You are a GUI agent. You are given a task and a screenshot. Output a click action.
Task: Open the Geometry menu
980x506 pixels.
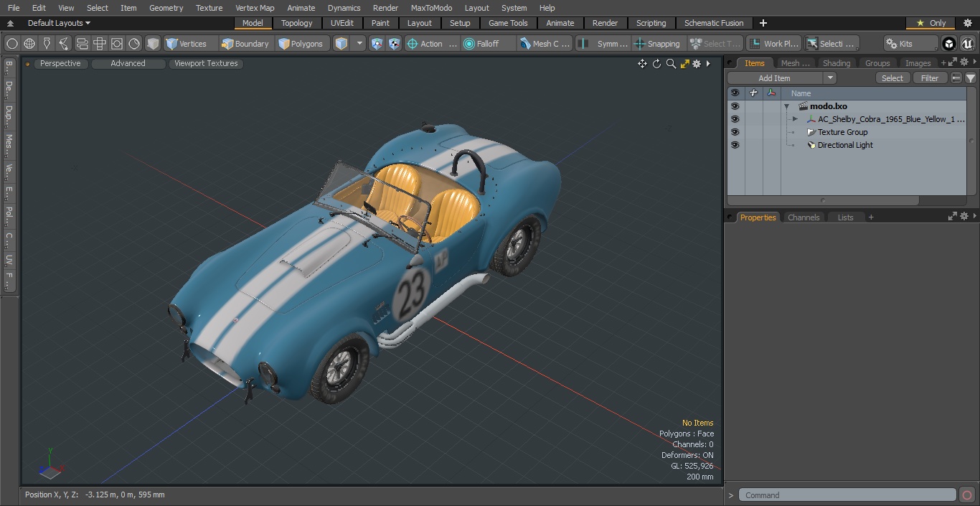click(x=166, y=8)
